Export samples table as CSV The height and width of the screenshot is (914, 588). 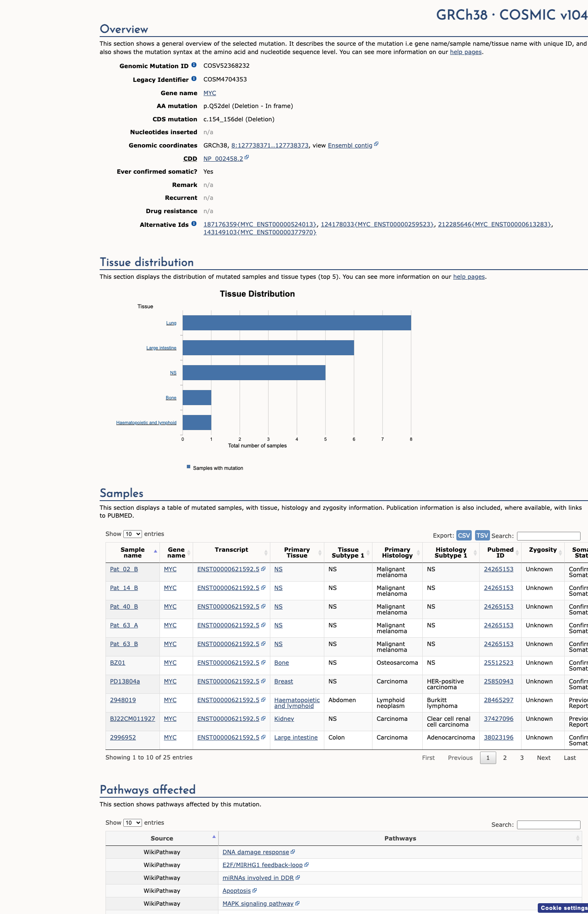(464, 535)
